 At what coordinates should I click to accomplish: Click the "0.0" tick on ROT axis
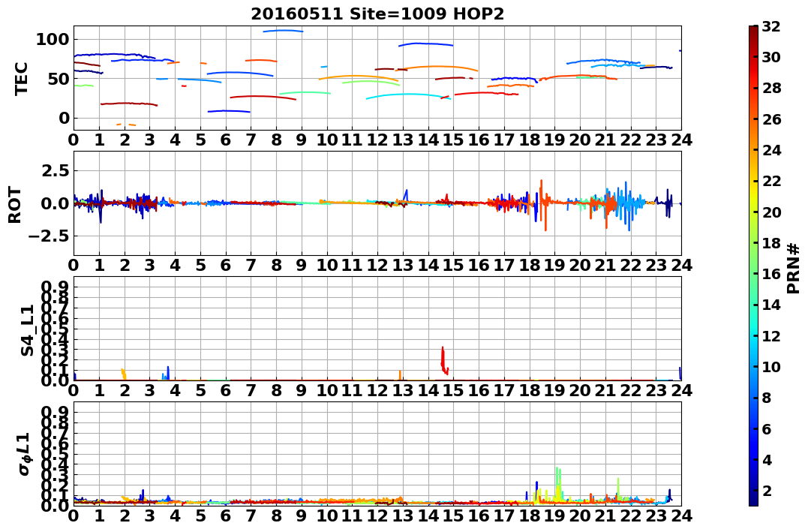pos(55,203)
